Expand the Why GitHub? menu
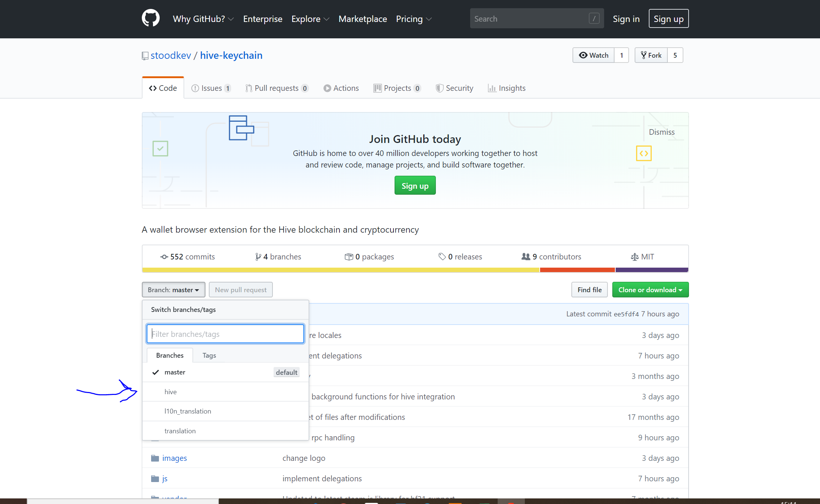 (x=203, y=19)
